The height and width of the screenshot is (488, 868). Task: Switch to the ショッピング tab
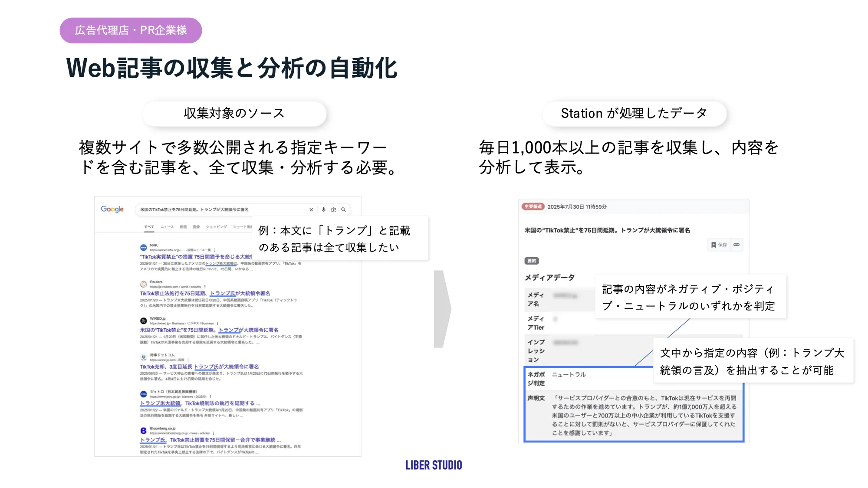(x=216, y=226)
